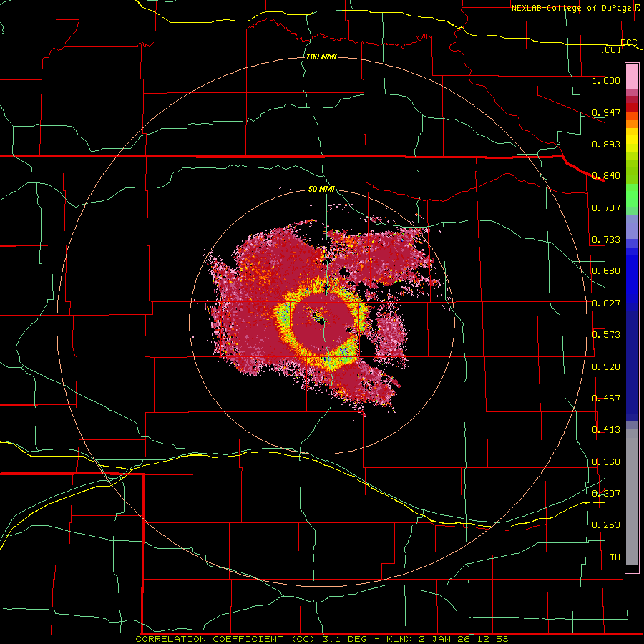Click the 0.627 color scale value
Screen dimensions: 644x644
click(606, 303)
